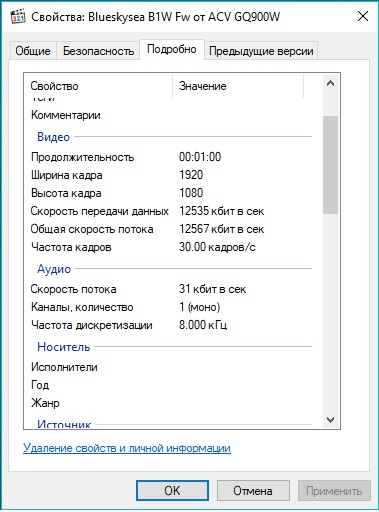Screen dimensions: 379x512
Task: Switch to the Общие tab
Action: tap(33, 51)
